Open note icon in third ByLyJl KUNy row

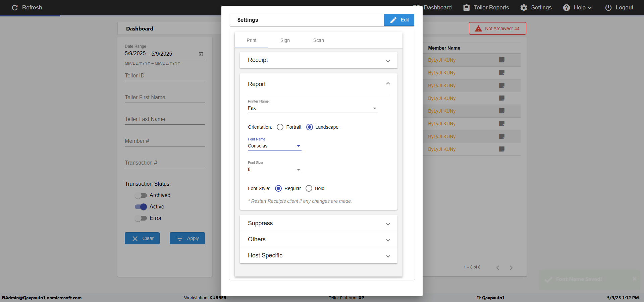click(502, 85)
